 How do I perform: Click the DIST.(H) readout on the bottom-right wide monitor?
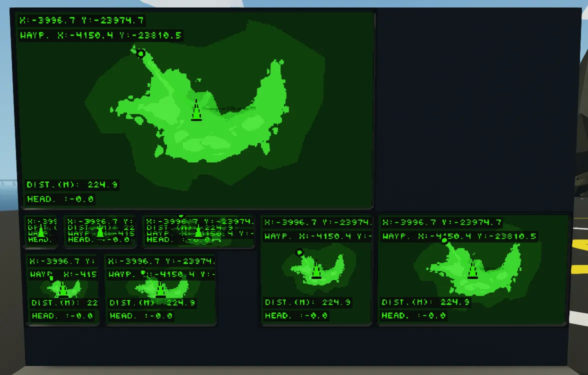pyautogui.click(x=425, y=302)
